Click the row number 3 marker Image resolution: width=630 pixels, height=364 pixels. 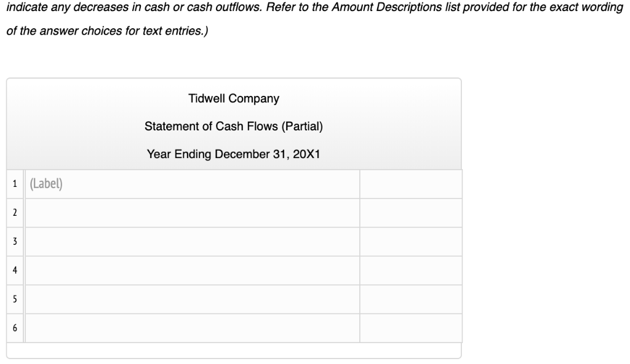coord(15,240)
